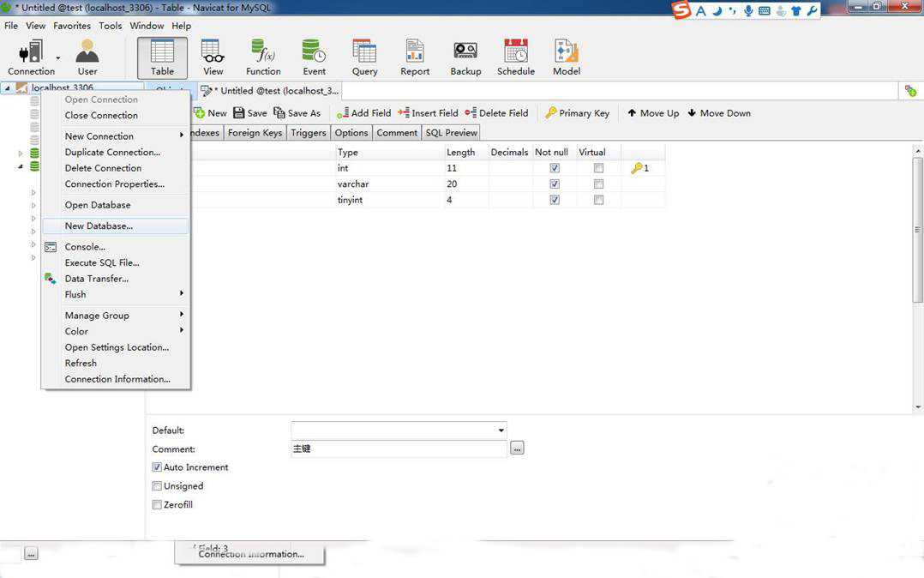Open the File menu
This screenshot has width=924, height=578.
(x=11, y=26)
